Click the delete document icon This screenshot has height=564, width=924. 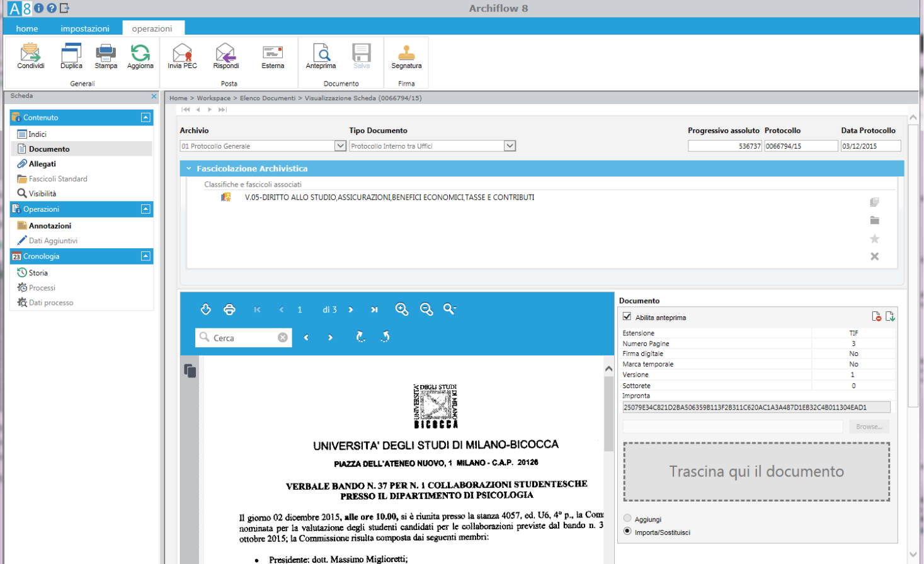tap(876, 316)
